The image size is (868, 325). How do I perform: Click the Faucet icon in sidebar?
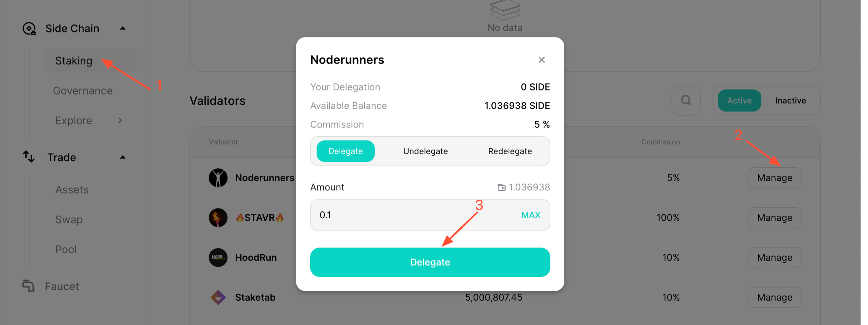(x=28, y=286)
